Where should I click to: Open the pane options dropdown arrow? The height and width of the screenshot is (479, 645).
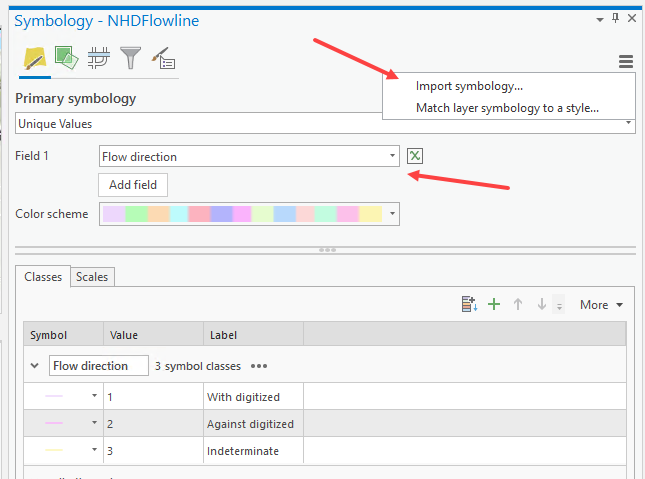click(x=600, y=20)
